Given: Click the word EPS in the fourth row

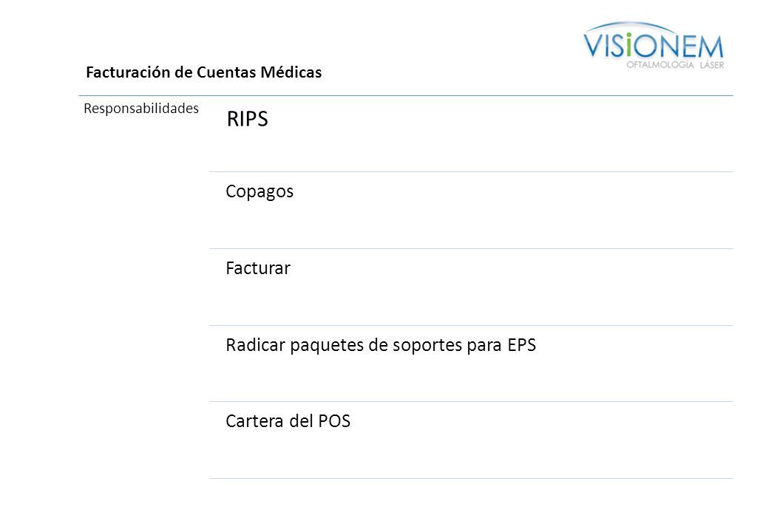Looking at the screenshot, I should click(x=521, y=345).
